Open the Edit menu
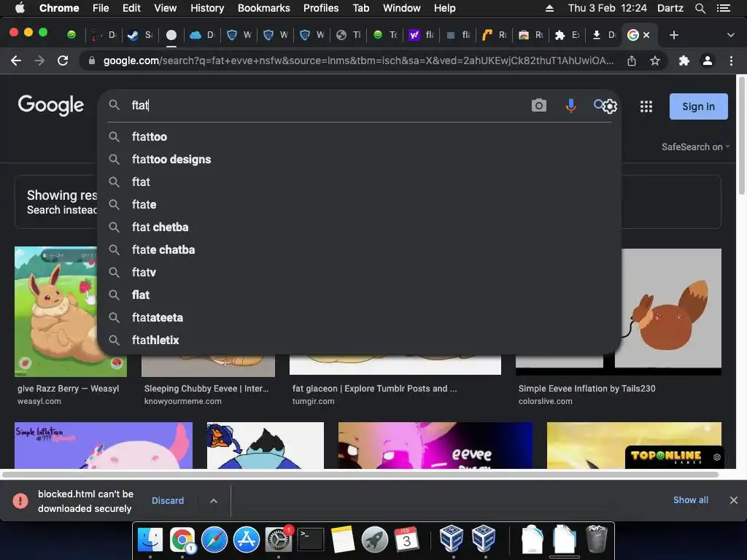 tap(131, 8)
